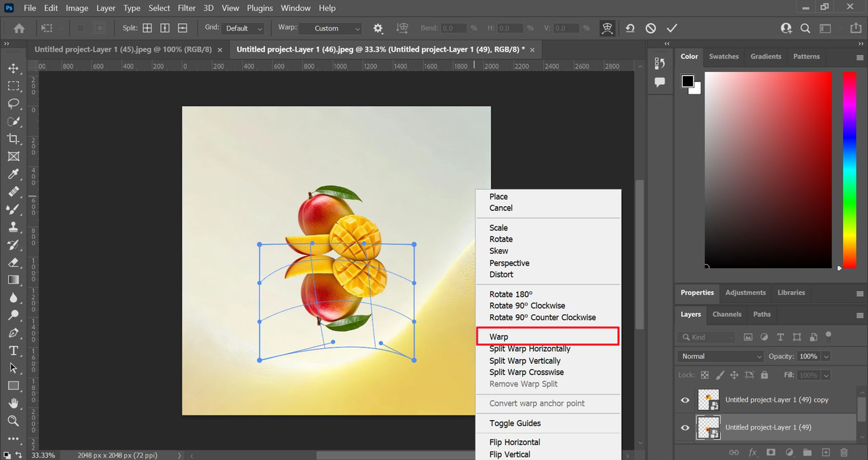
Task: Delete layer using trash icon
Action: (x=844, y=452)
